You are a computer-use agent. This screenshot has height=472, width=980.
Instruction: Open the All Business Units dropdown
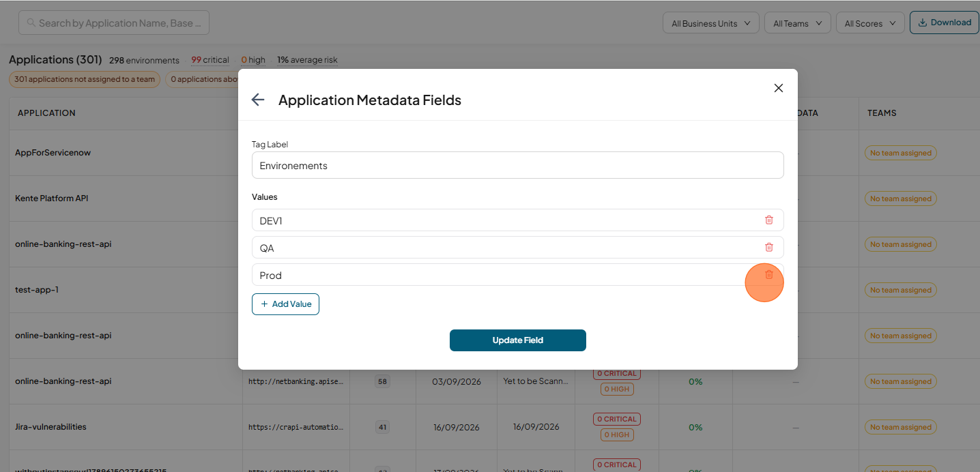pos(711,23)
